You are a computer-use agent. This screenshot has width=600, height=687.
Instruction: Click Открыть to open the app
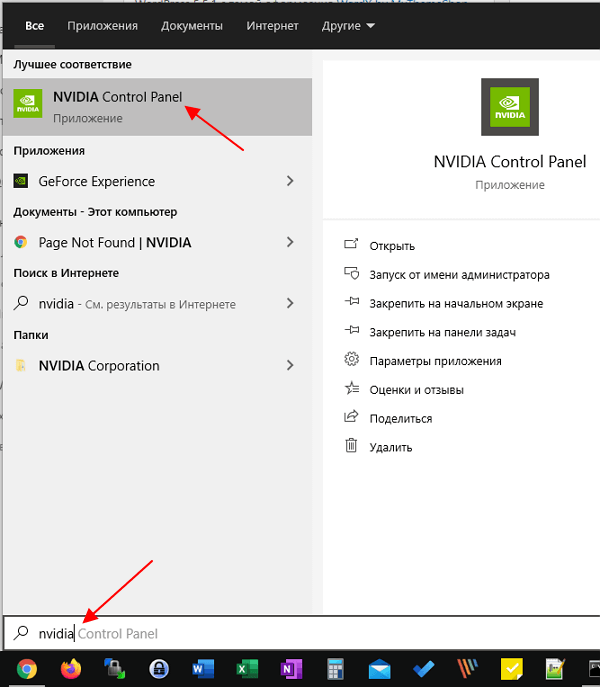tap(392, 246)
